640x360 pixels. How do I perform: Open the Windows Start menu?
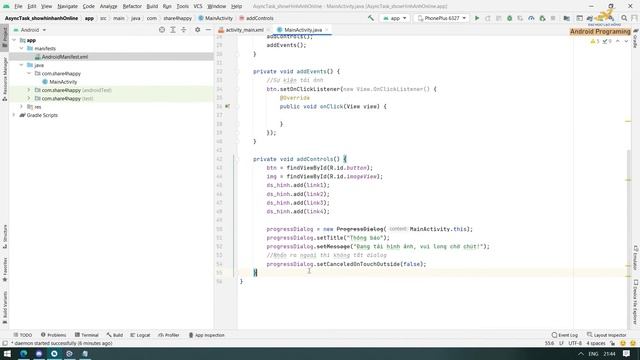pos(7,353)
